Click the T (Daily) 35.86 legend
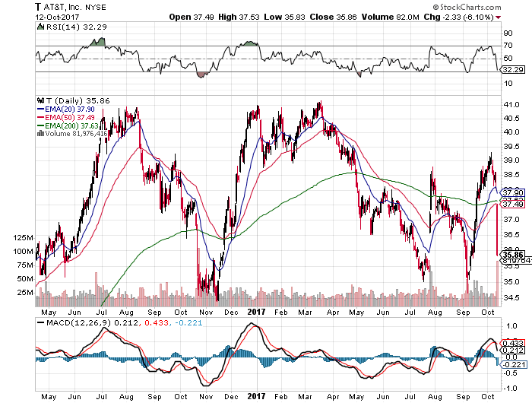This screenshot has height=403, width=532. tap(78, 100)
